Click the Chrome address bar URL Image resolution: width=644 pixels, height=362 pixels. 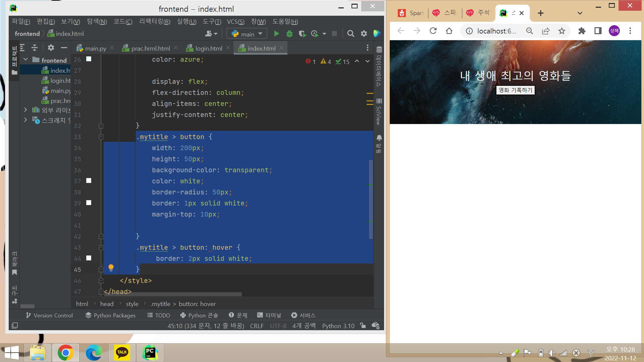click(496, 31)
